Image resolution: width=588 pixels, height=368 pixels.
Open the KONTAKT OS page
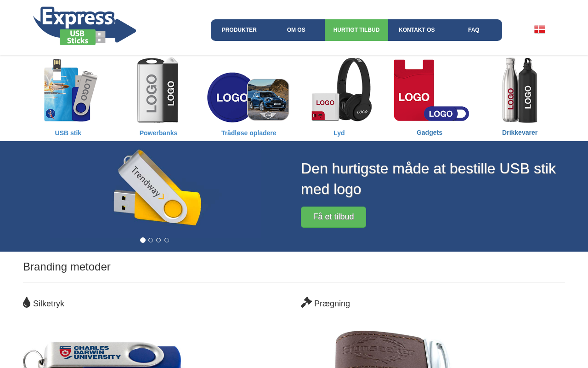tap(417, 30)
